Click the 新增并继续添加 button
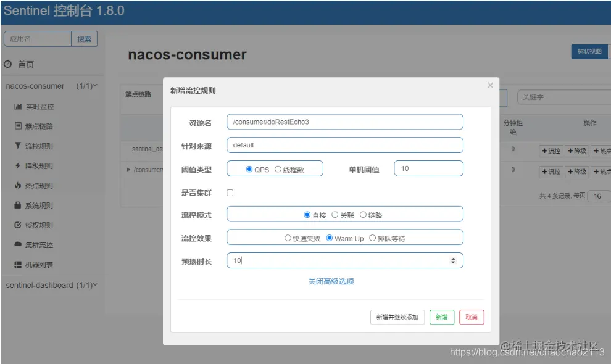This screenshot has height=364, width=611. tap(397, 316)
